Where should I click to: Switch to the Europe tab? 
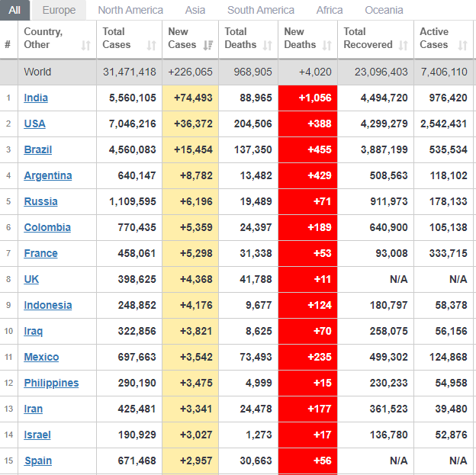tap(59, 10)
